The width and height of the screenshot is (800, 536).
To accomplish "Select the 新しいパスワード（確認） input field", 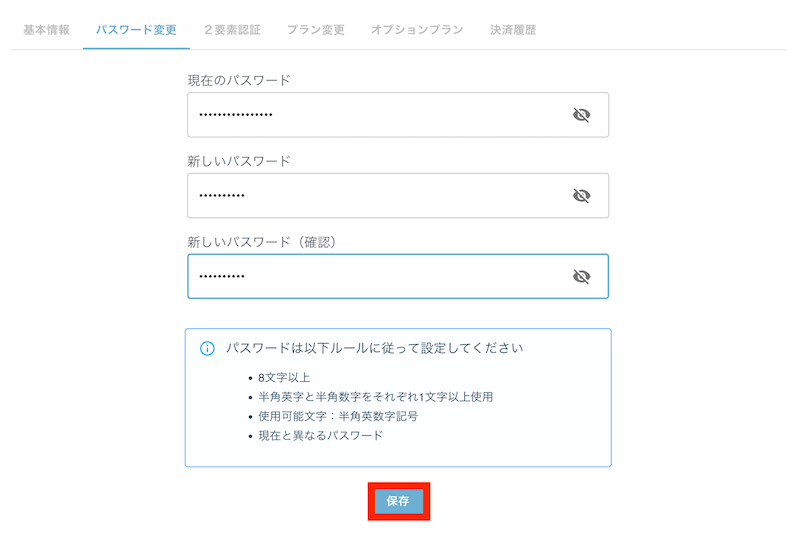I will [x=398, y=276].
